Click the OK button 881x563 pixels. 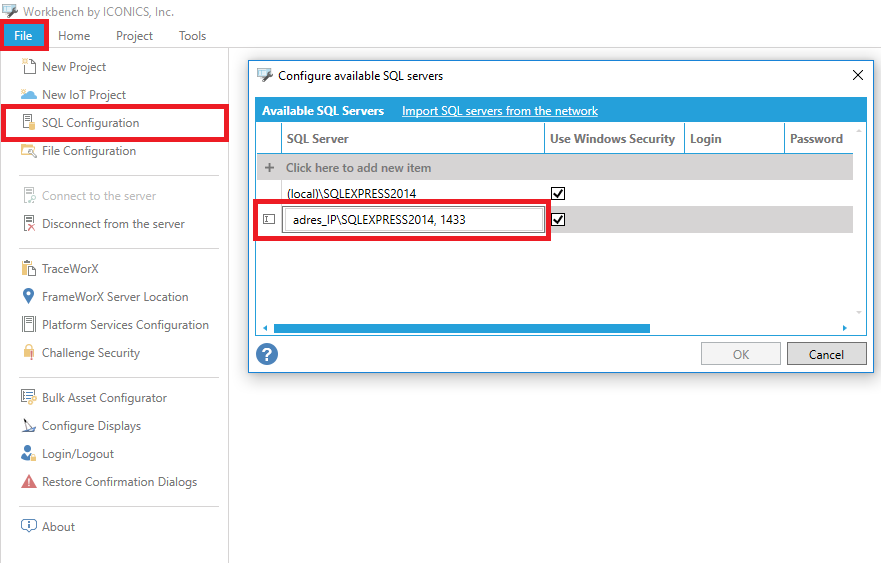(x=741, y=354)
